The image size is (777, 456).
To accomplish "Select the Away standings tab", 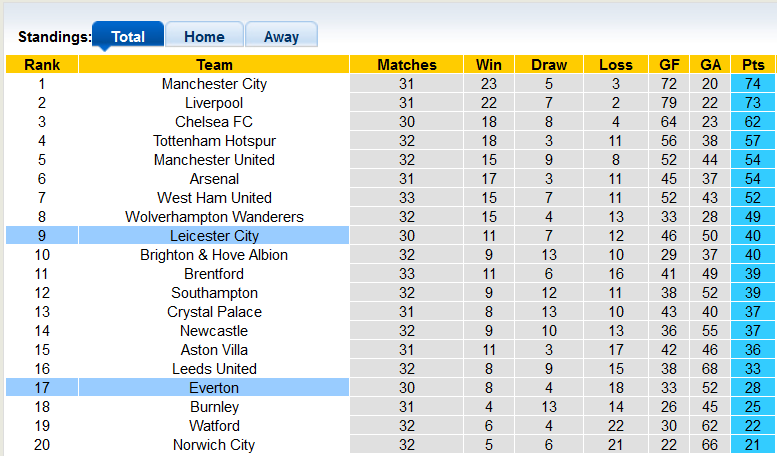I will [x=281, y=37].
